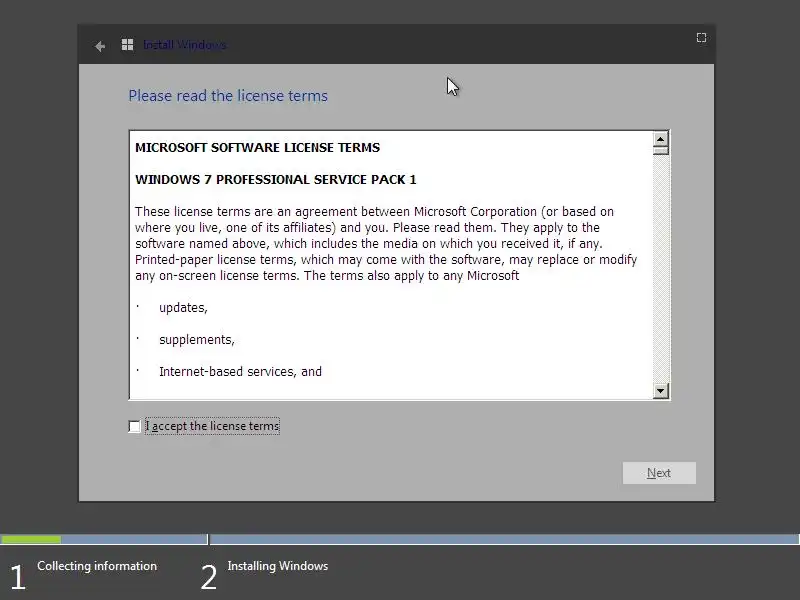Click the 'updates,' bullet item
The image size is (800, 600).
click(183, 308)
